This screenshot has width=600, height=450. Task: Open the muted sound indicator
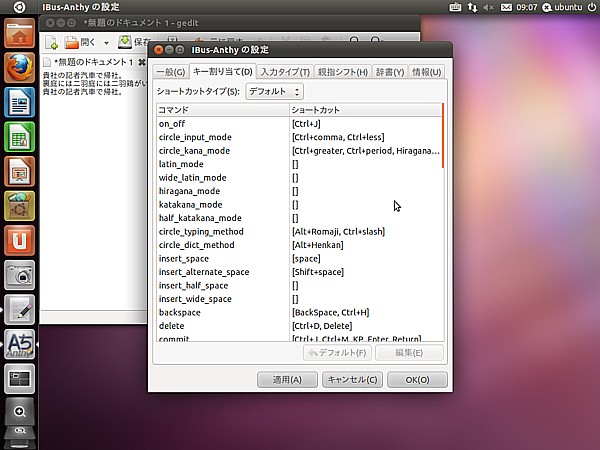[x=488, y=7]
